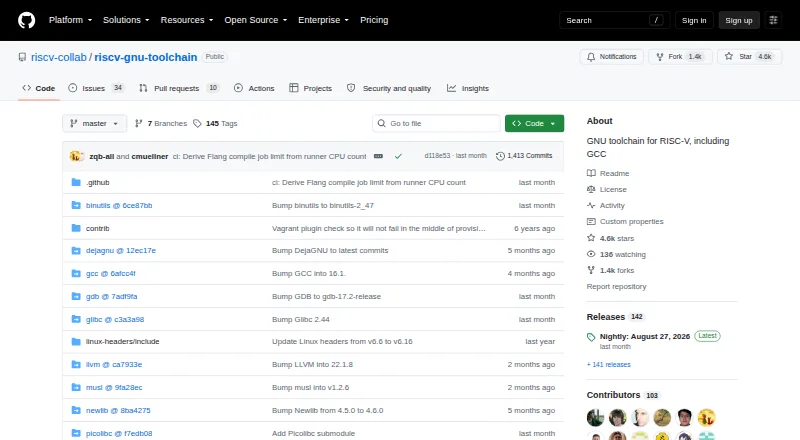Viewport: 800px width, 440px height.
Task: Click the commit status green checkmark
Action: point(398,156)
